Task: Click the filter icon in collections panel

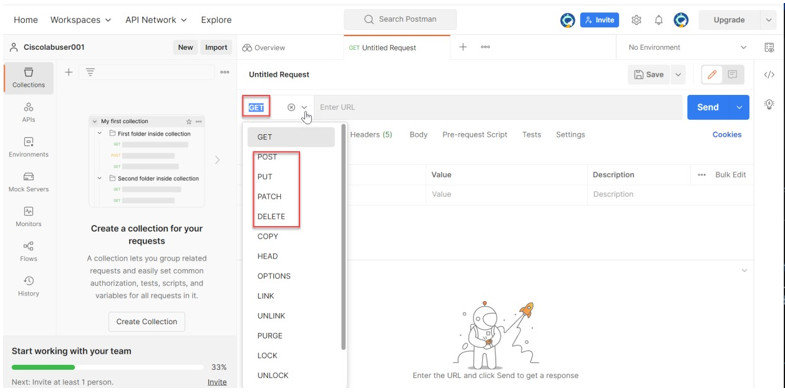Action: pos(90,72)
